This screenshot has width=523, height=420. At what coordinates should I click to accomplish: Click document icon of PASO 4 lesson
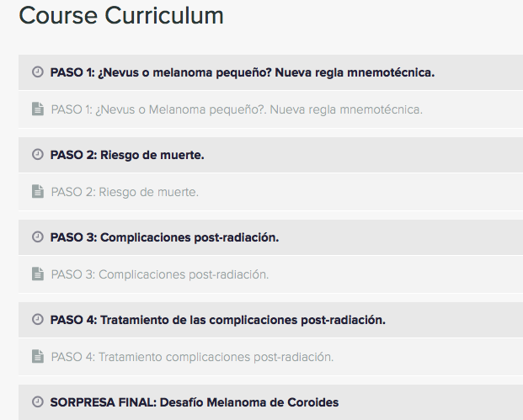[38, 356]
